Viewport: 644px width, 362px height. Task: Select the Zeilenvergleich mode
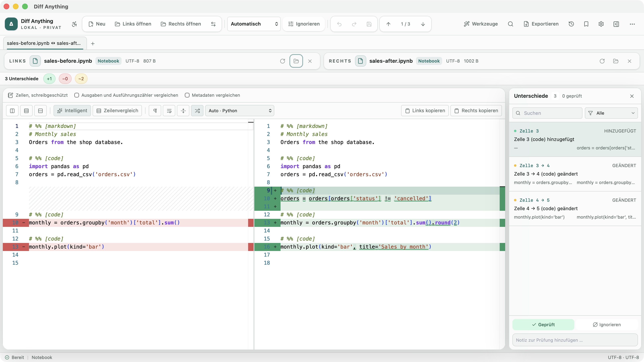click(x=117, y=111)
